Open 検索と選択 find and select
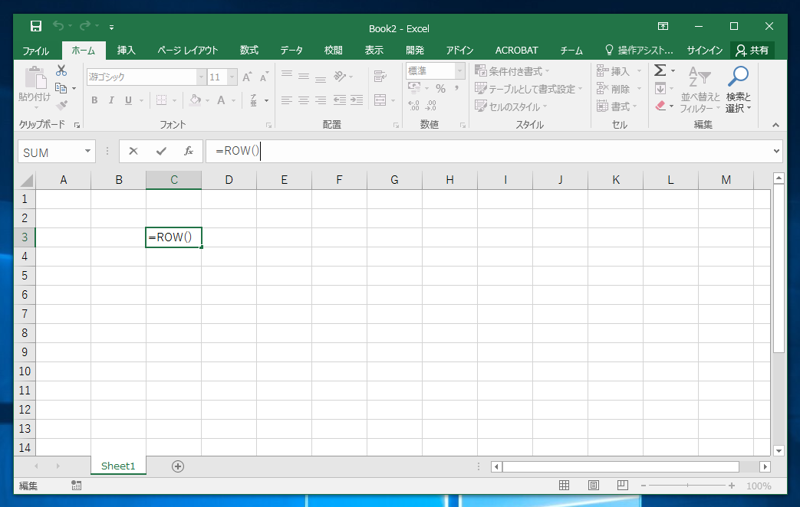Screen dimensions: 800x507 pyautogui.click(x=738, y=90)
